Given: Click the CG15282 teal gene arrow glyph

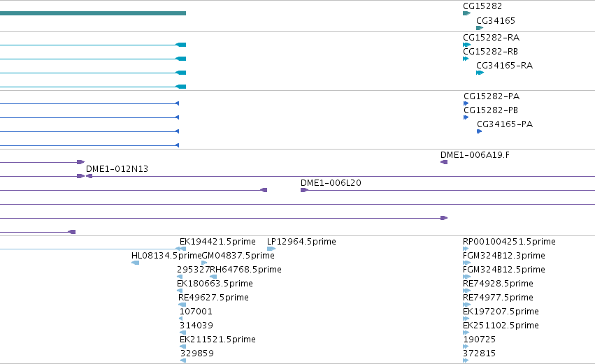Looking at the screenshot, I should (467, 14).
